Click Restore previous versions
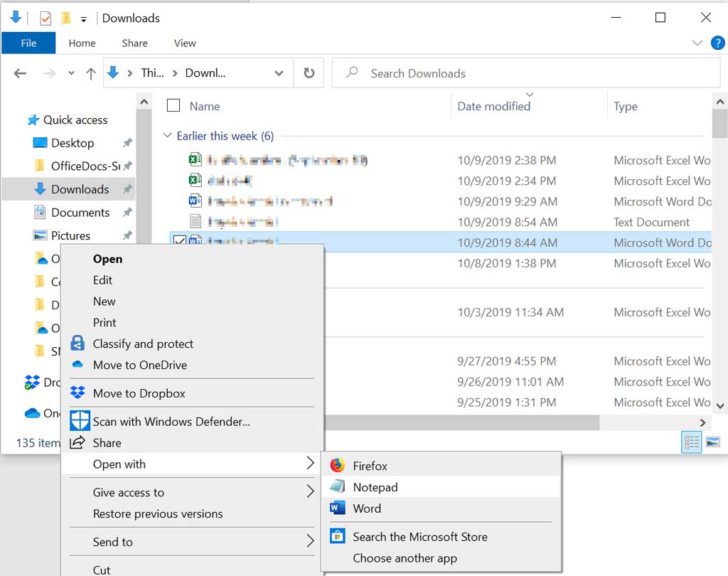This screenshot has width=728, height=576. tap(192, 513)
